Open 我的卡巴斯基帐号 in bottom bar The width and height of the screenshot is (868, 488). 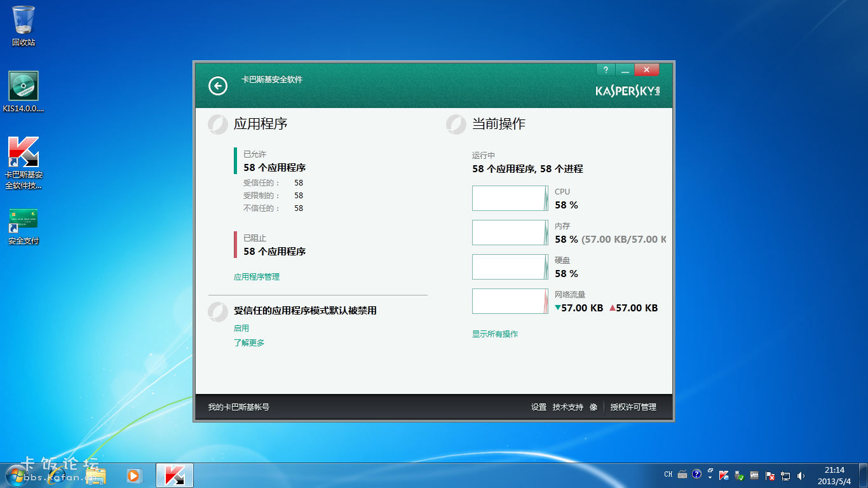pyautogui.click(x=239, y=407)
